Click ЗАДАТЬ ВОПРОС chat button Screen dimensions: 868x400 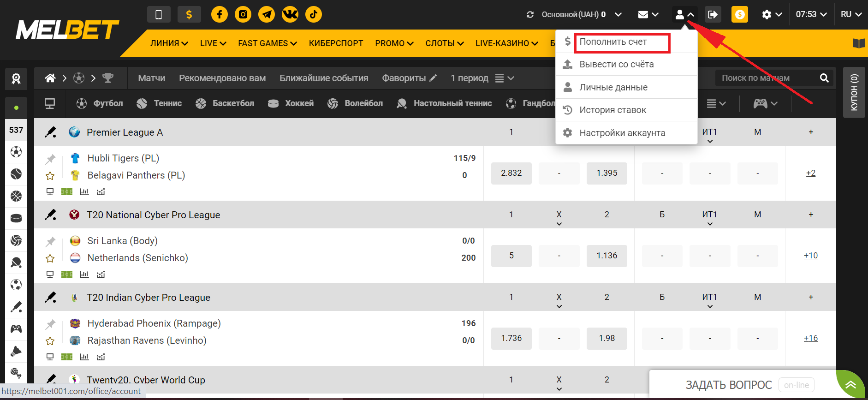[x=729, y=385]
